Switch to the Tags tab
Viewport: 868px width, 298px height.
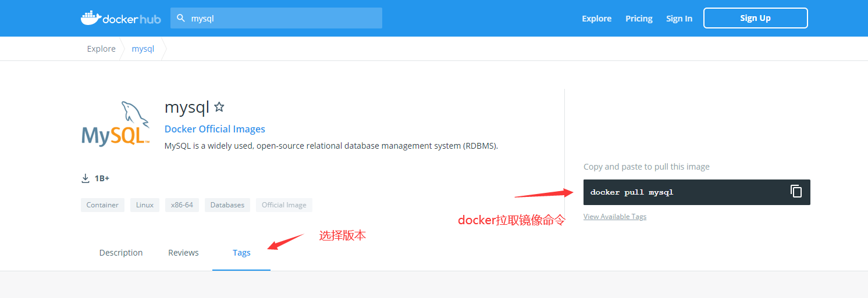(x=241, y=253)
